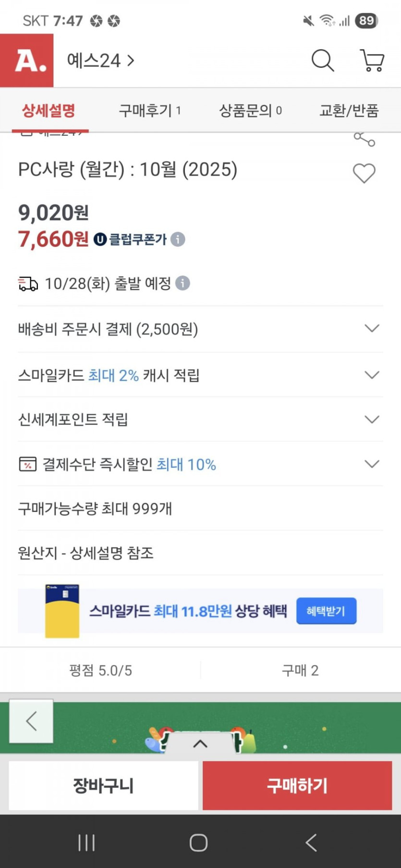The width and height of the screenshot is (401, 868).
Task: Tap the club coupon price info icon
Action: tap(178, 239)
